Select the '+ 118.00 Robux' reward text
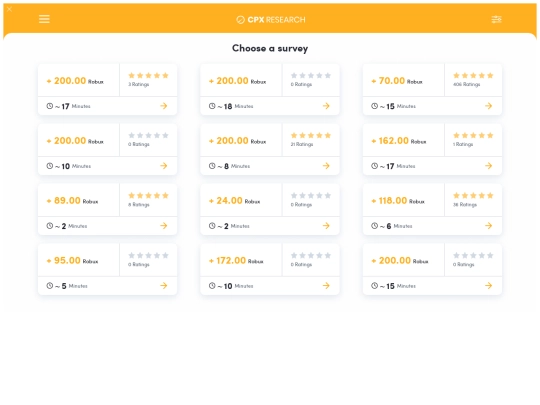 click(398, 201)
